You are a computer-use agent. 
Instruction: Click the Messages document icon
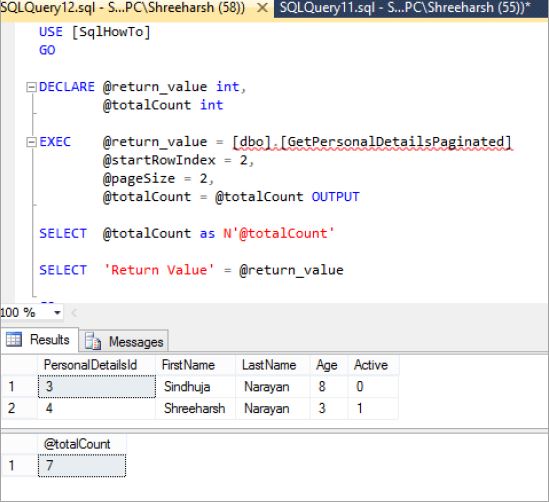pyautogui.click(x=93, y=341)
